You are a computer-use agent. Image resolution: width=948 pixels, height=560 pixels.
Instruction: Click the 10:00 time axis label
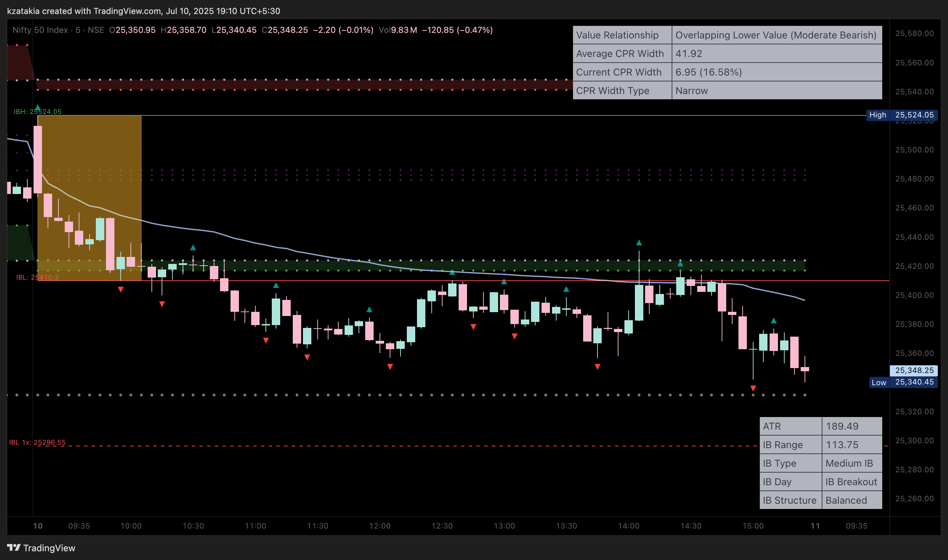131,526
